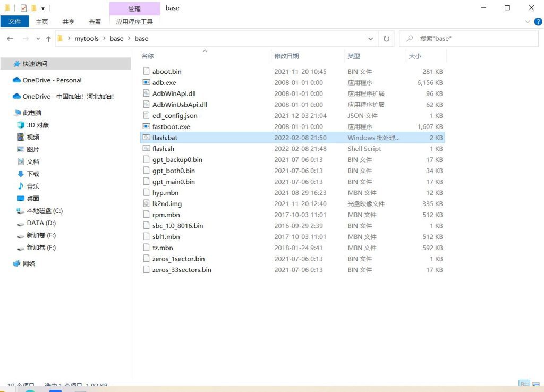
Task: Open 视频 folder in sidebar
Action: (33, 138)
